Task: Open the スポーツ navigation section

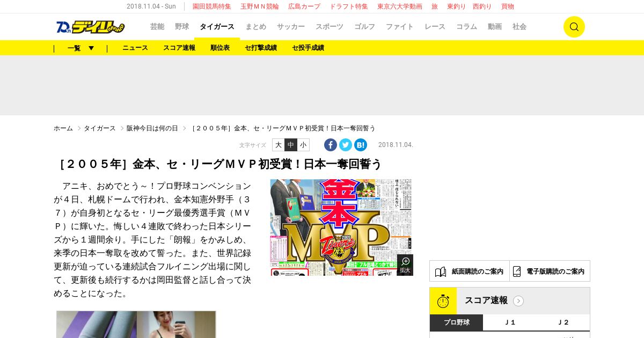Action: click(330, 26)
